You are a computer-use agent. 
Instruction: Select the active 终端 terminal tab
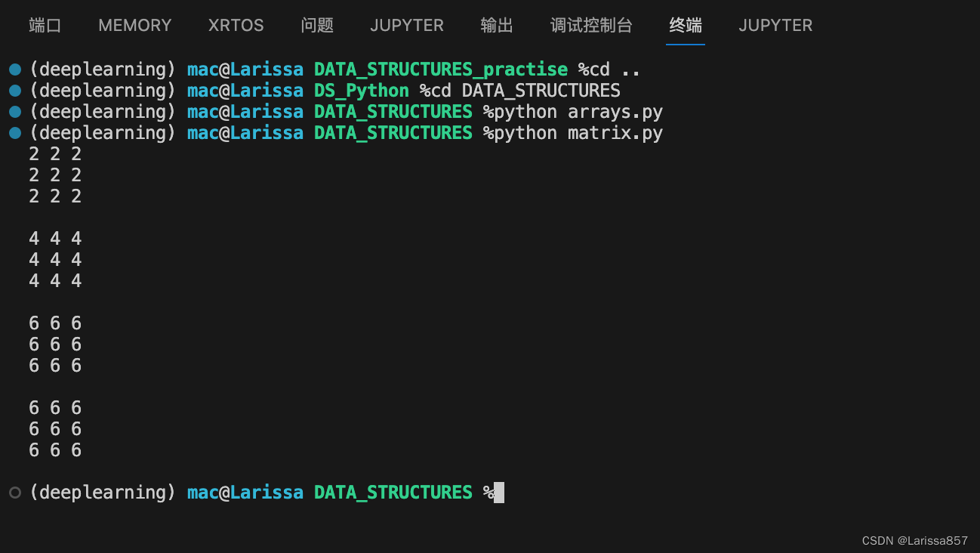(x=686, y=25)
